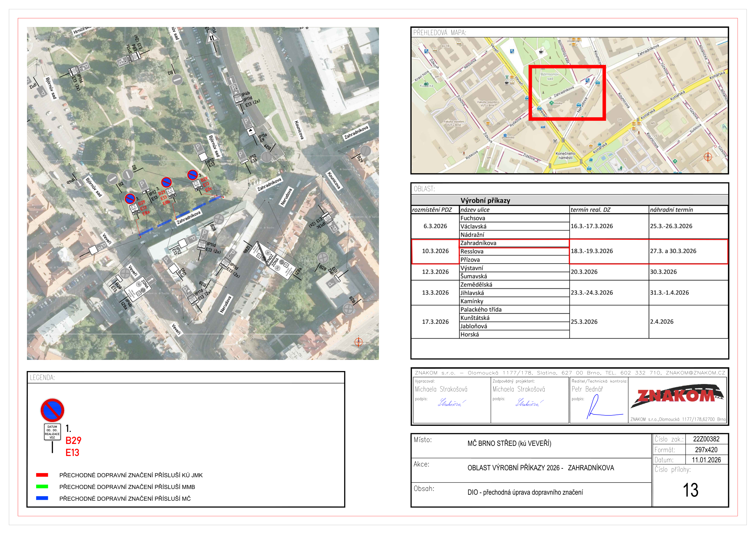Click the '10.3.2026' placement date cell

(x=435, y=251)
